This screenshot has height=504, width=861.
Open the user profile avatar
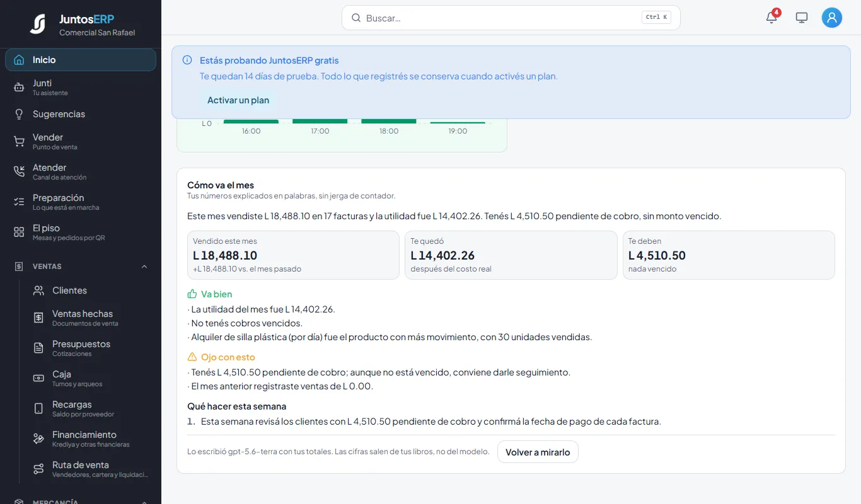(832, 18)
